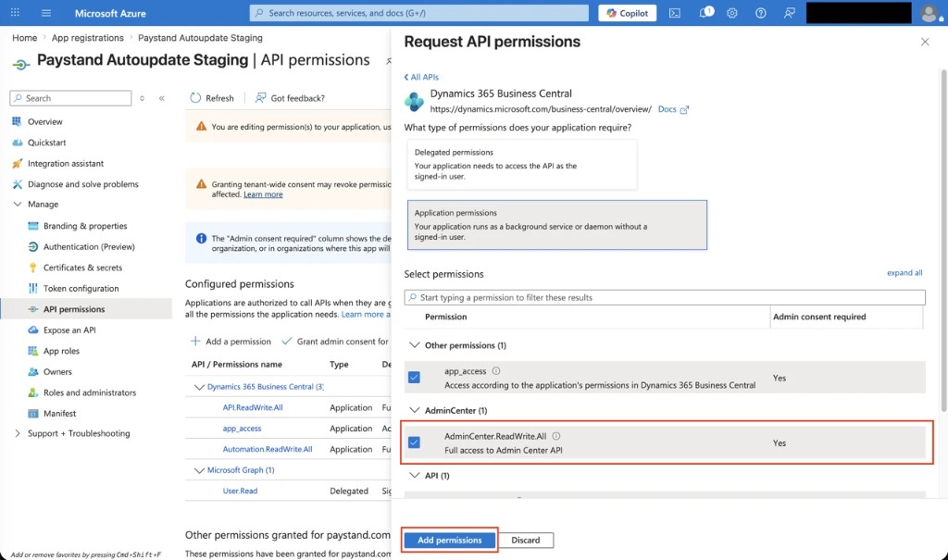The width and height of the screenshot is (948, 560).
Task: Click the sidebar Search field
Action: 70,98
